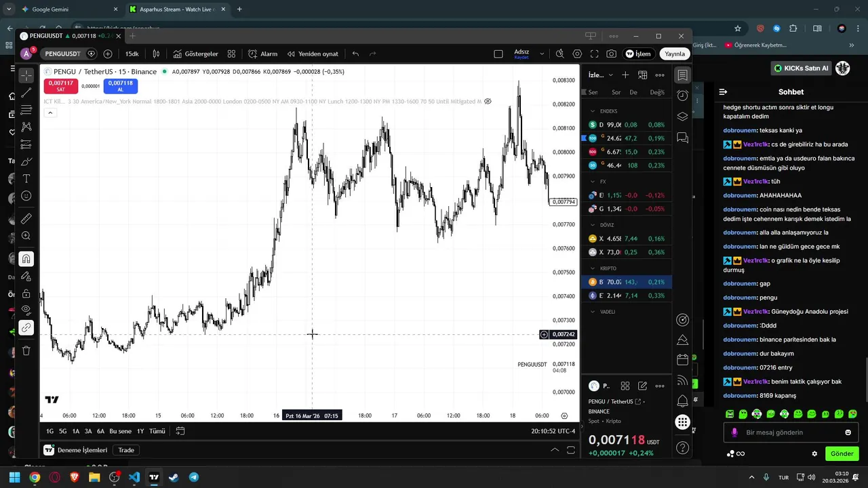
Task: Select the 1G time range tab
Action: [x=50, y=431]
